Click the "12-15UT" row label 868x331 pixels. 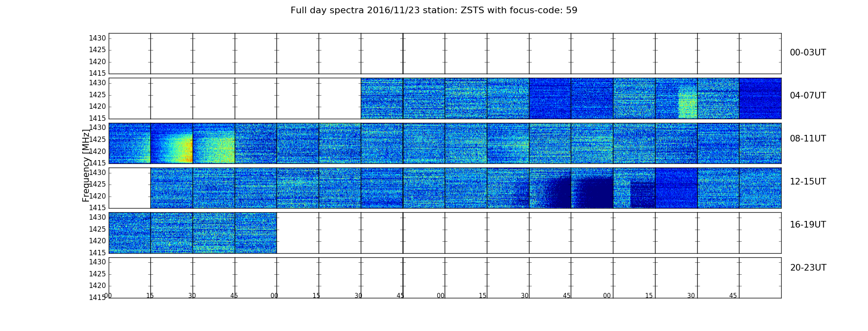coord(808,182)
